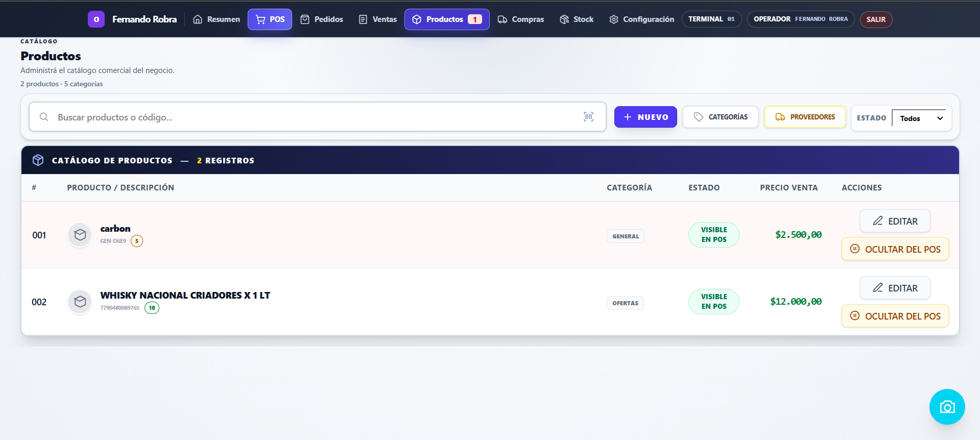Click the barcode scanner icon in search
980x440 pixels.
588,117
